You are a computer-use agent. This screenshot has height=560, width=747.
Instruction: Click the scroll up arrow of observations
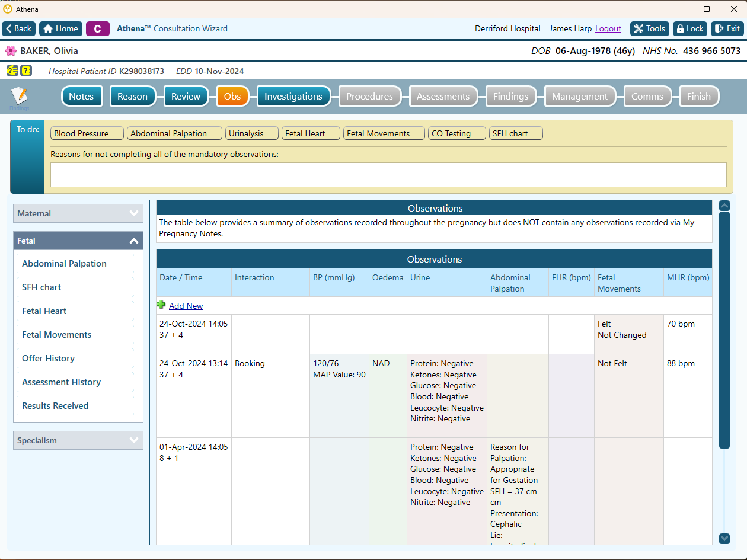724,206
